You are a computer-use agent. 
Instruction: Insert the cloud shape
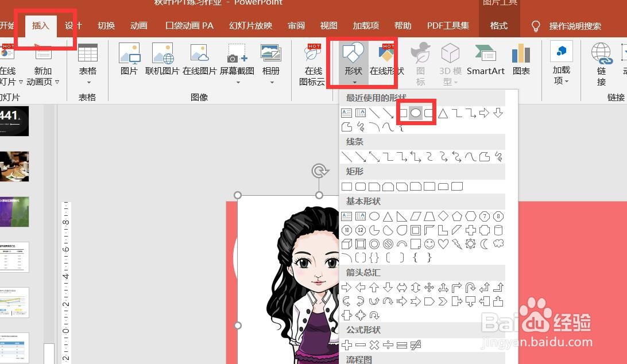coord(498,243)
